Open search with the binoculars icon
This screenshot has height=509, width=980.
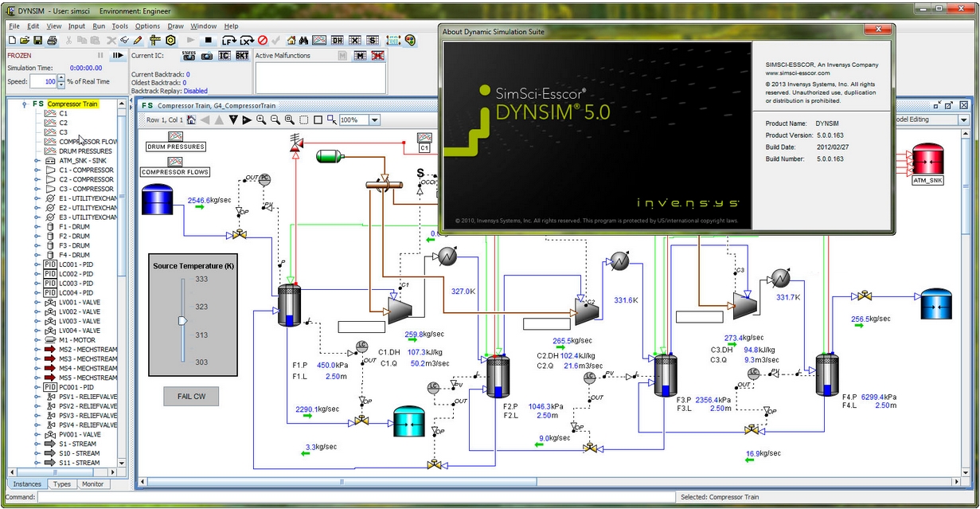(303, 40)
